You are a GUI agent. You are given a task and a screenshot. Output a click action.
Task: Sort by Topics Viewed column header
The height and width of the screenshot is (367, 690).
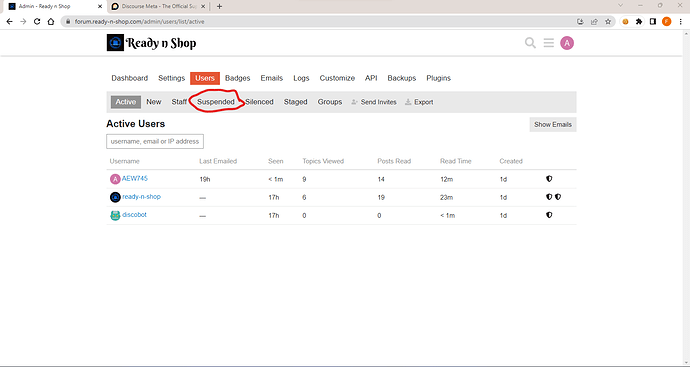323,161
